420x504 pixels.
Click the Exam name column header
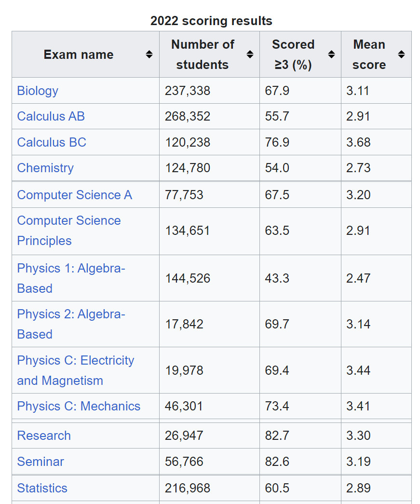pyautogui.click(x=79, y=54)
